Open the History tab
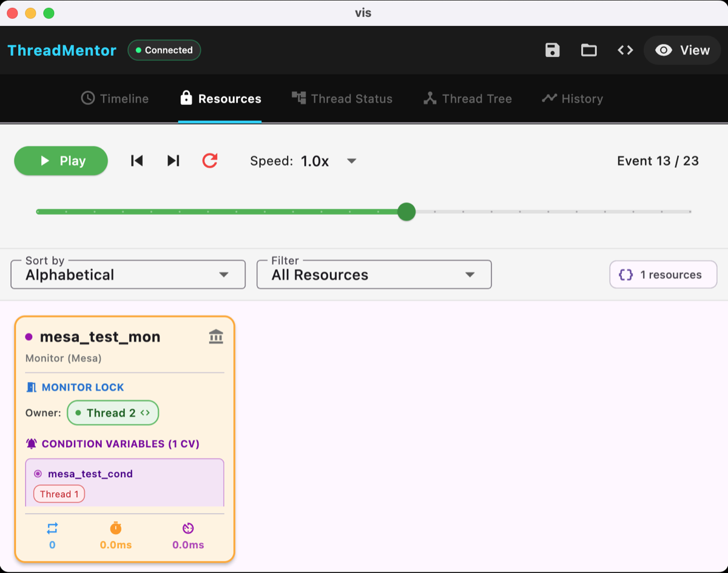Image resolution: width=728 pixels, height=573 pixels. pyautogui.click(x=572, y=99)
